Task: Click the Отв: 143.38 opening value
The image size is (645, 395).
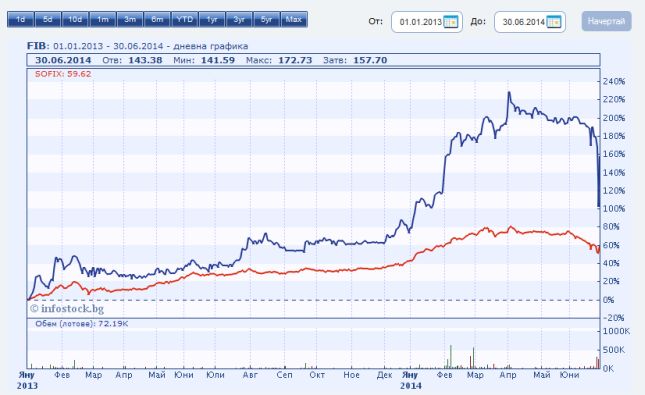Action: click(132, 60)
